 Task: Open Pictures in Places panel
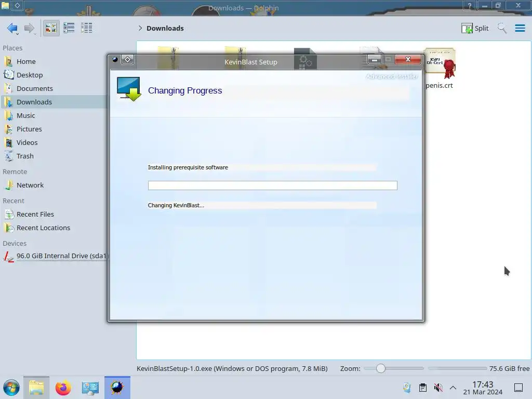click(x=54, y=129)
